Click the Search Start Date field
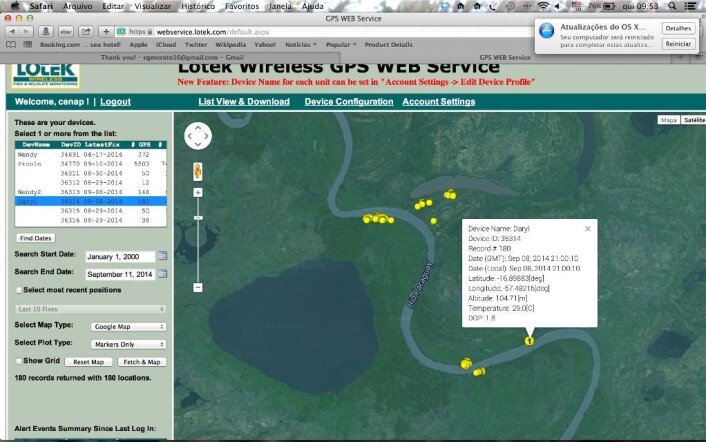Screen dimensions: 706x442 pyautogui.click(x=120, y=257)
